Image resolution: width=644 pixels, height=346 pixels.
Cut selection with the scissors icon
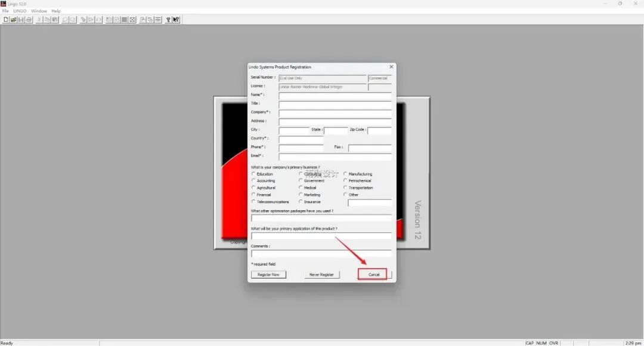(x=39, y=19)
